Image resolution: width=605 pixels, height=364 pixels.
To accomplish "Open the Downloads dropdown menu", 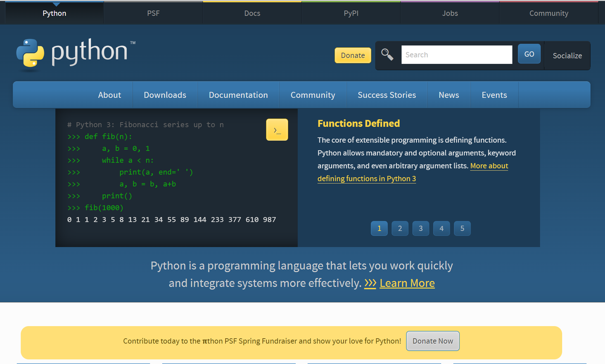I will [165, 95].
